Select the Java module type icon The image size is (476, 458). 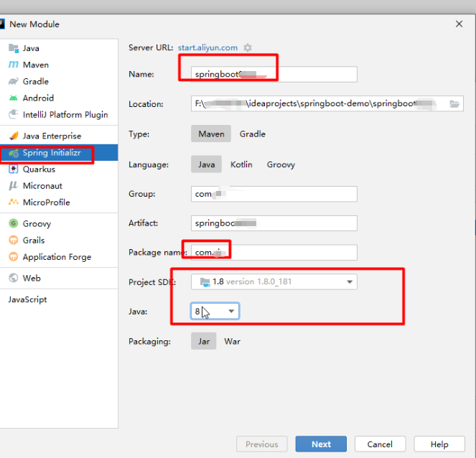[14, 48]
